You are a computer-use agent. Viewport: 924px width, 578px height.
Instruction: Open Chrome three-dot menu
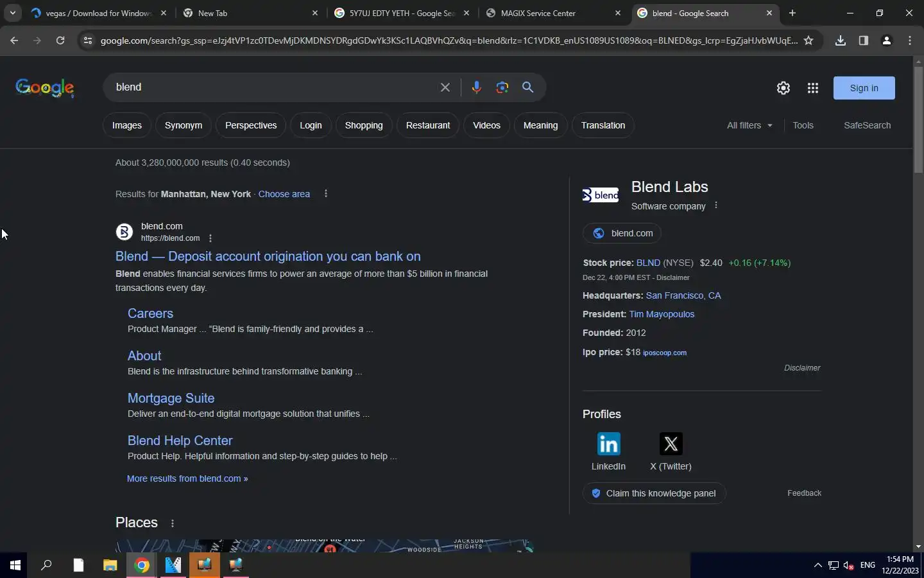[x=910, y=40]
